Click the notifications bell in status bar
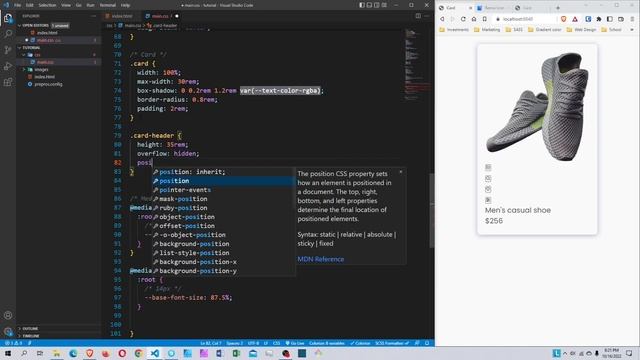640x360 pixels. coord(427,343)
